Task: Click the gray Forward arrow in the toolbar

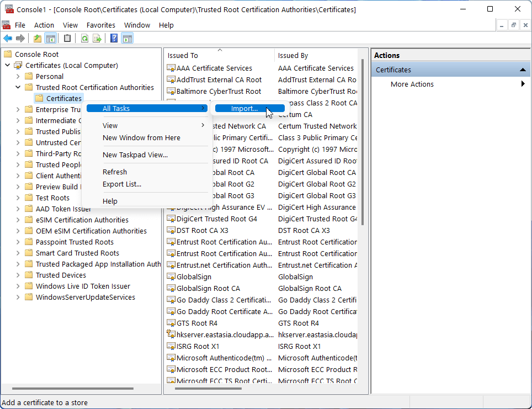Action: click(20, 39)
